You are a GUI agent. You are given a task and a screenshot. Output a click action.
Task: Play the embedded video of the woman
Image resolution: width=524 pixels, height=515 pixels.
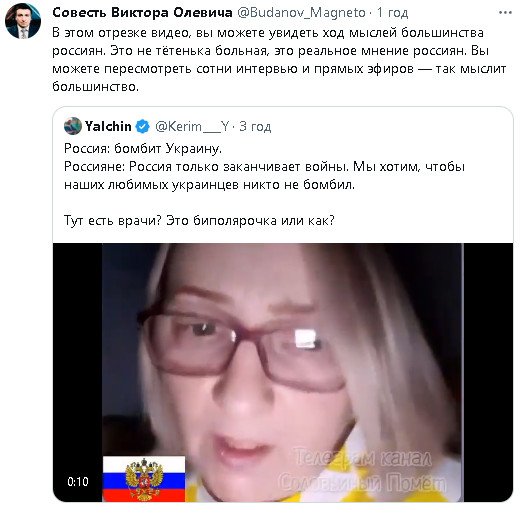283,372
